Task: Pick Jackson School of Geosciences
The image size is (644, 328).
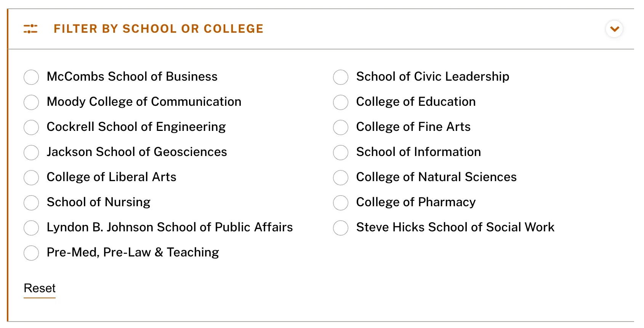Action: (x=31, y=152)
